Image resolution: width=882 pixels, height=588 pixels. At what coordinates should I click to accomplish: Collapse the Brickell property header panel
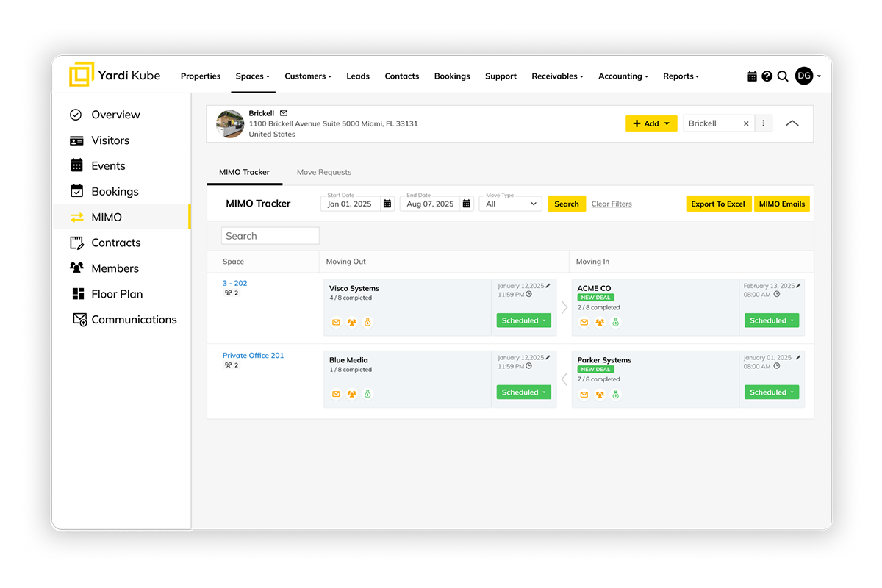pyautogui.click(x=792, y=123)
